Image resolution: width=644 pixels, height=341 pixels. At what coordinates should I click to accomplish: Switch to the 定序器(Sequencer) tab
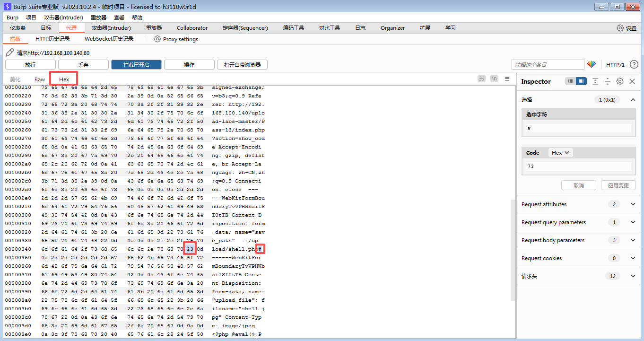245,28
